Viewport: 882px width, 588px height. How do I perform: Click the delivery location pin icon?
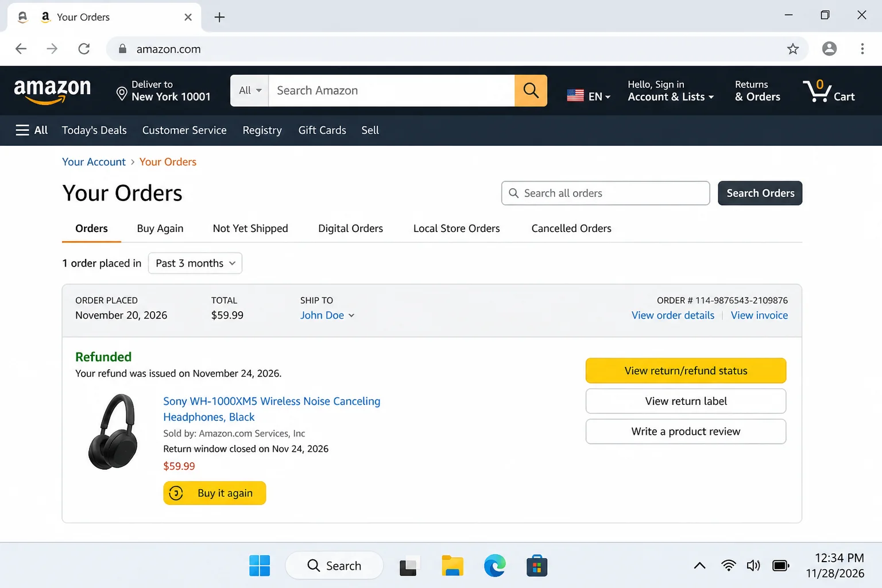pos(122,93)
